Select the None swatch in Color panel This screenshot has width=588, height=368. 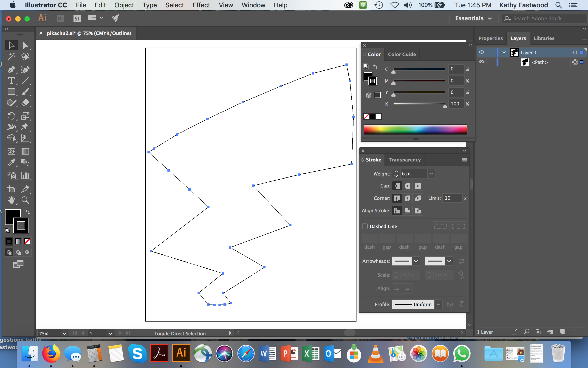tap(366, 116)
